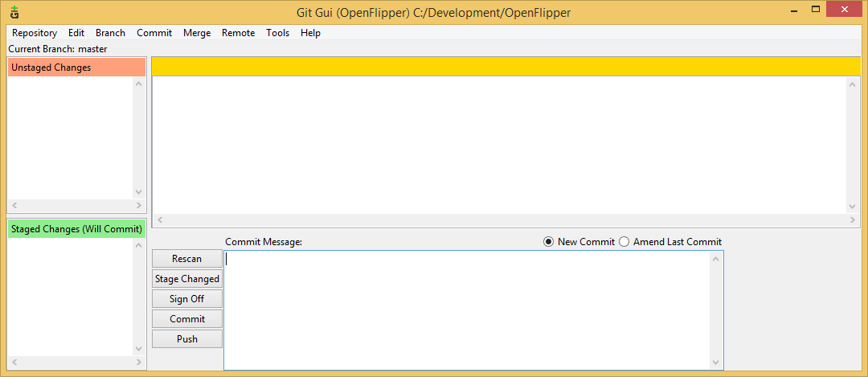
Task: Click the Stage Changed button
Action: pyautogui.click(x=187, y=279)
